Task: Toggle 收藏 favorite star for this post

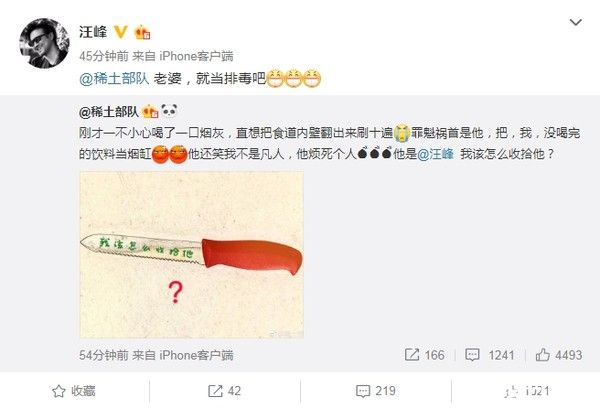Action: point(74,391)
